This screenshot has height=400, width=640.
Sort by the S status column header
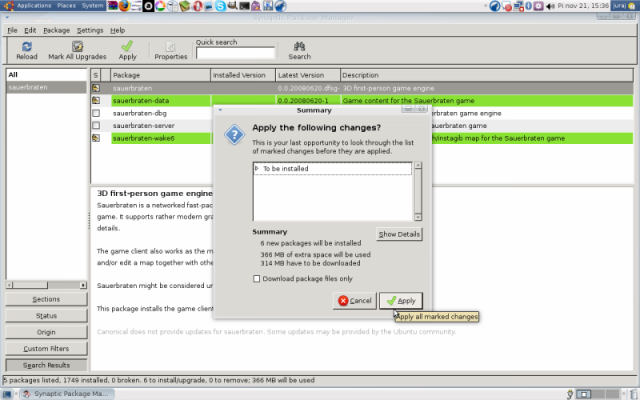click(x=96, y=75)
